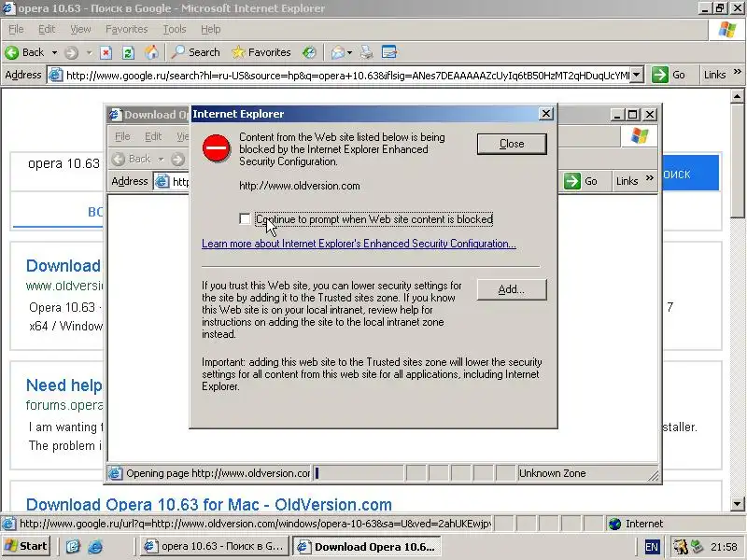Click EN language indicator in tray
Image resolution: width=747 pixels, height=560 pixels.
point(652,547)
